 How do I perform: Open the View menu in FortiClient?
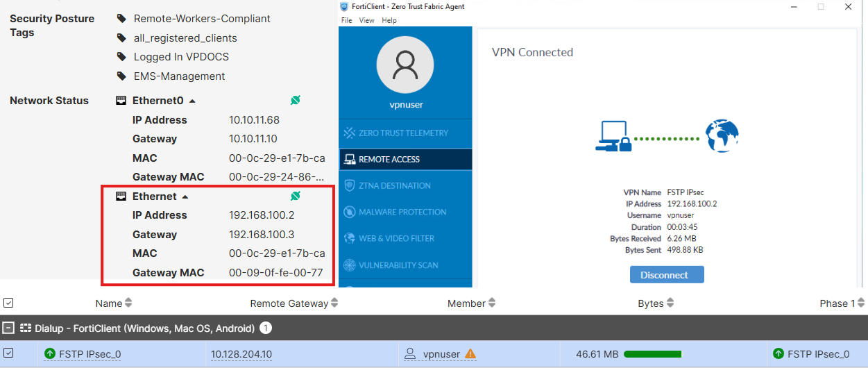[x=366, y=20]
